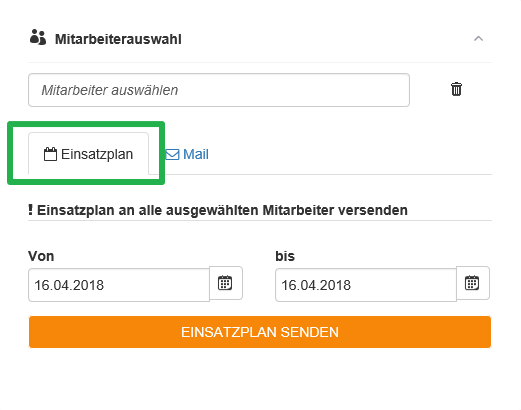
Task: Open calendar picker for Von date
Action: pos(226,283)
